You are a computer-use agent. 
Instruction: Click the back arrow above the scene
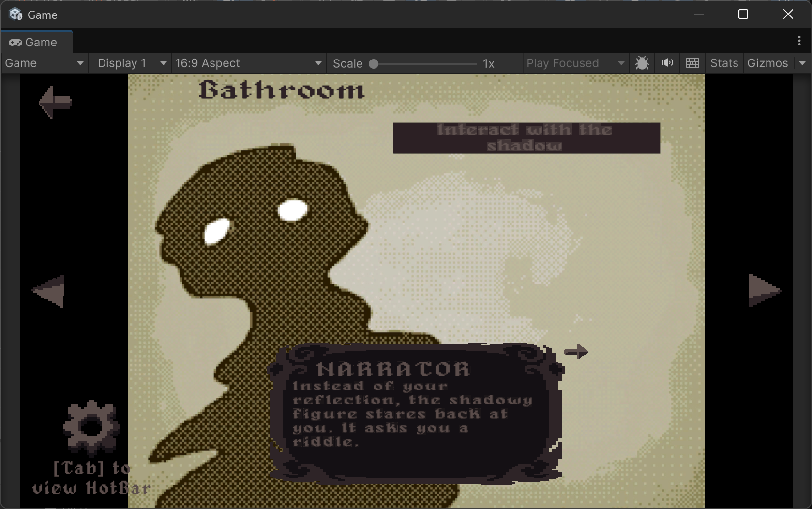tap(55, 102)
